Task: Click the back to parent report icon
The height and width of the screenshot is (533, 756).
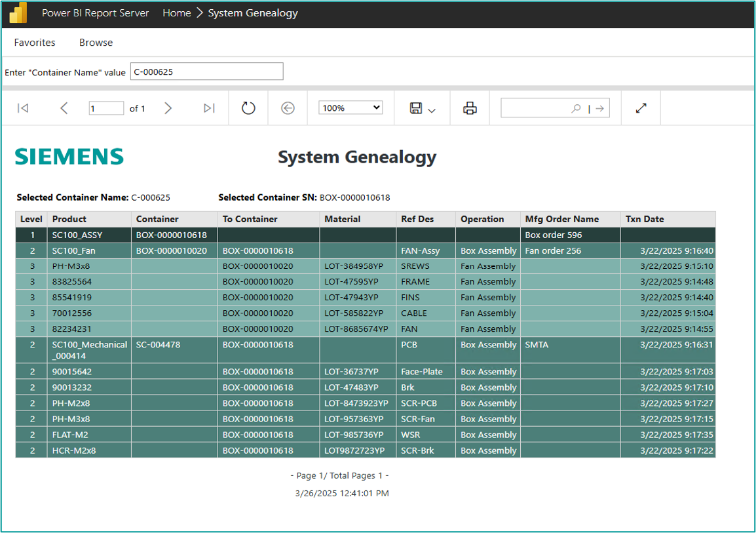Action: 287,108
